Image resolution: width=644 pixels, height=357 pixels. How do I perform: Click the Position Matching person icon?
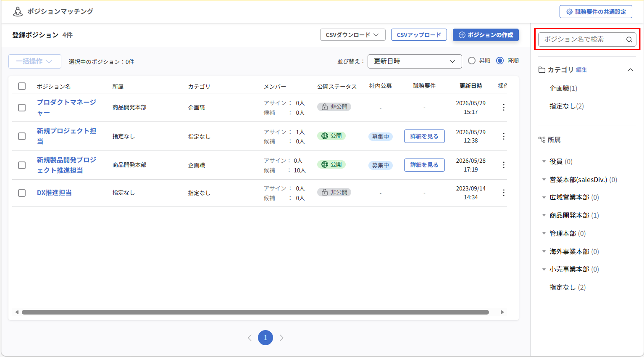18,12
